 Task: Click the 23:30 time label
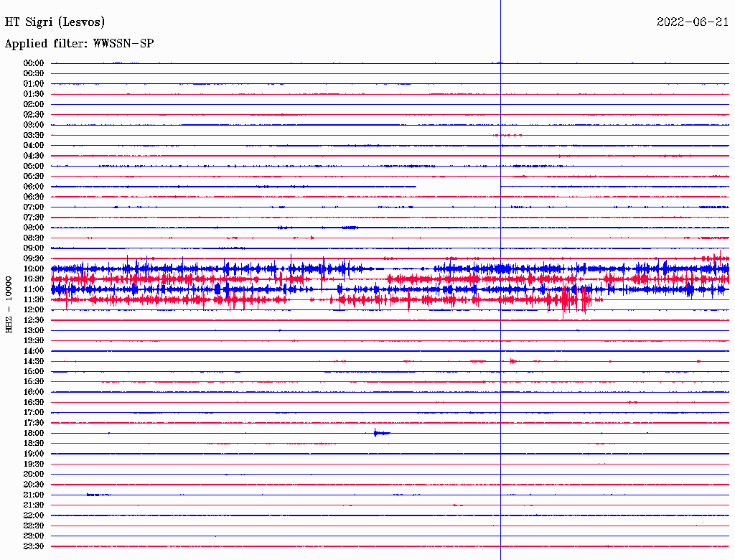(x=34, y=546)
